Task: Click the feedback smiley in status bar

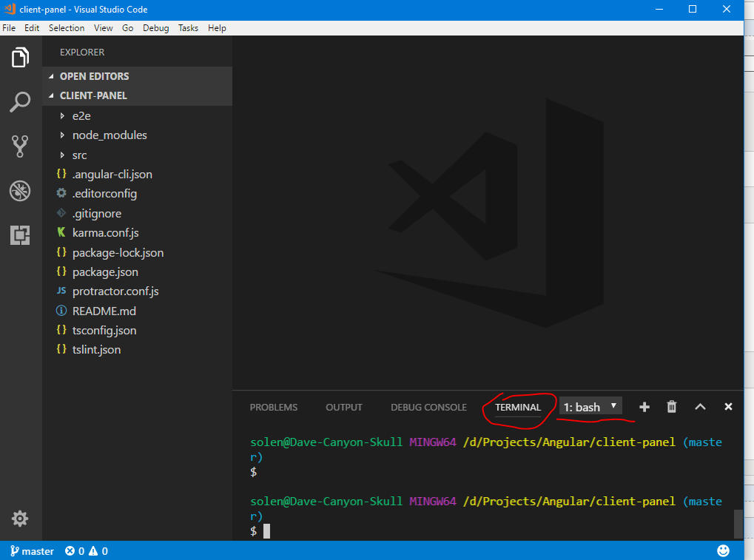Action: tap(723, 551)
